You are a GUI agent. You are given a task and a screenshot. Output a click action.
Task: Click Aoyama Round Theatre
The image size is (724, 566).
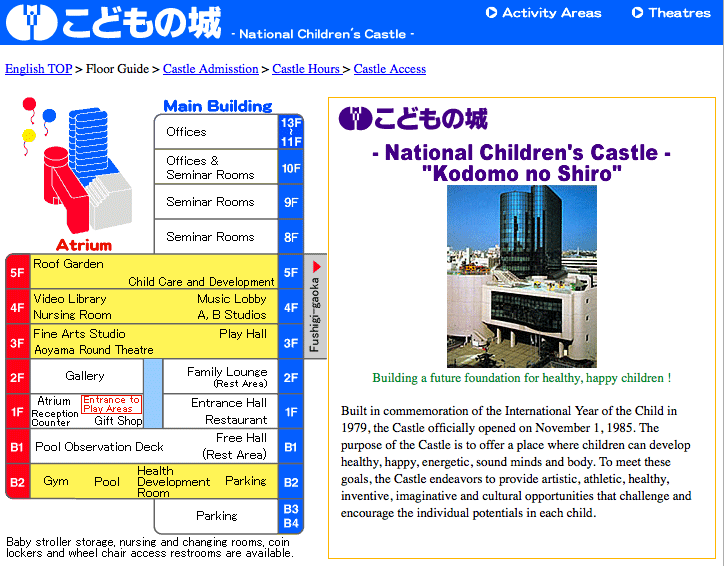click(94, 350)
